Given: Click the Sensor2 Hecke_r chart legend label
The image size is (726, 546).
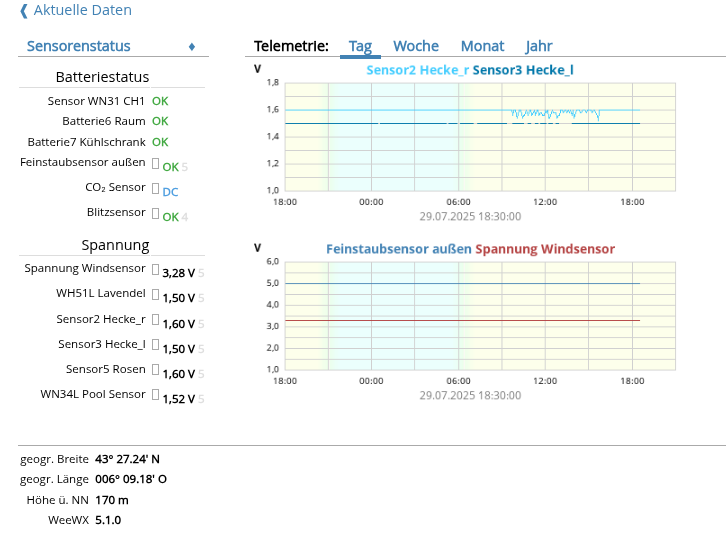Looking at the screenshot, I should pos(417,70).
